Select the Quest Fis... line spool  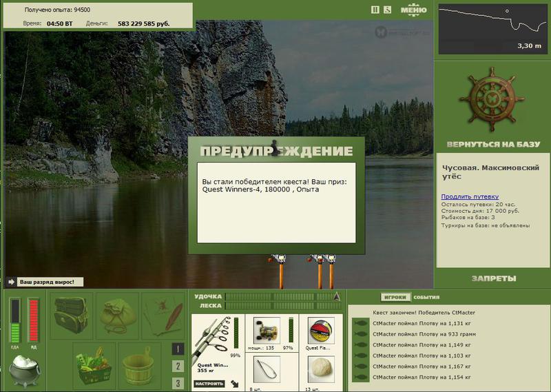tap(321, 331)
